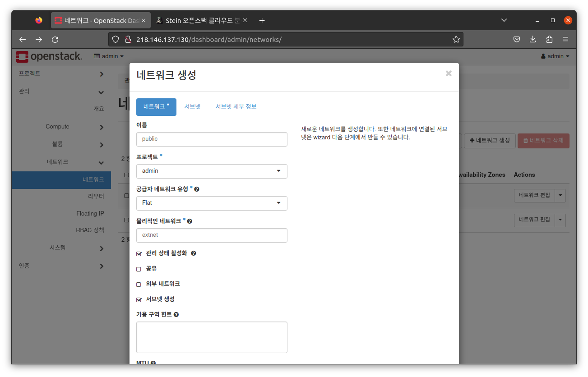Click the shield tracking protection icon
The image size is (588, 377).
coord(116,39)
